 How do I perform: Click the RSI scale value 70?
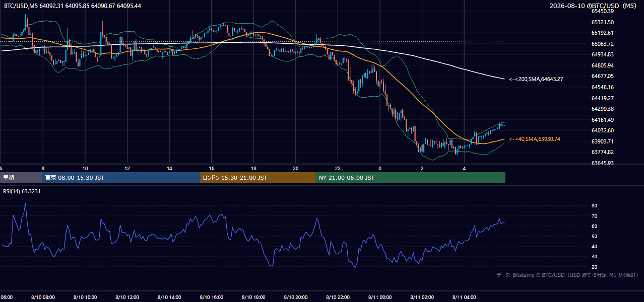tap(594, 216)
